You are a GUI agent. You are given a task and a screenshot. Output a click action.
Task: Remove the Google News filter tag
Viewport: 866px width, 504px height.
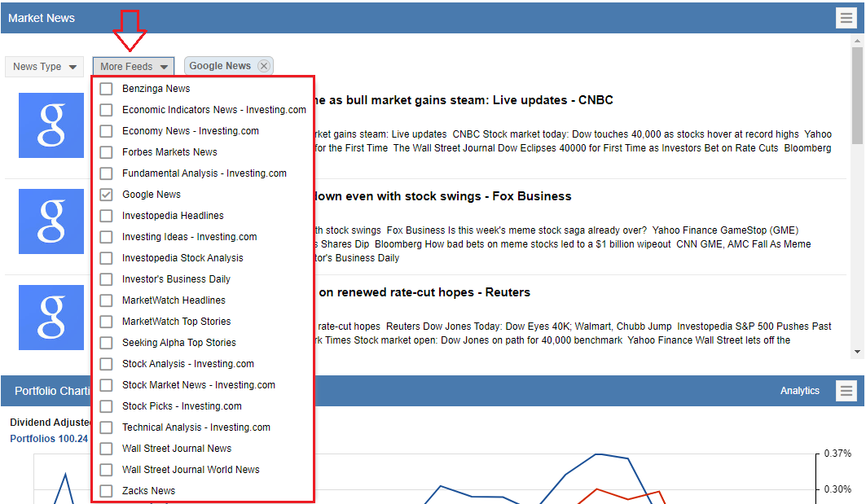coord(263,66)
